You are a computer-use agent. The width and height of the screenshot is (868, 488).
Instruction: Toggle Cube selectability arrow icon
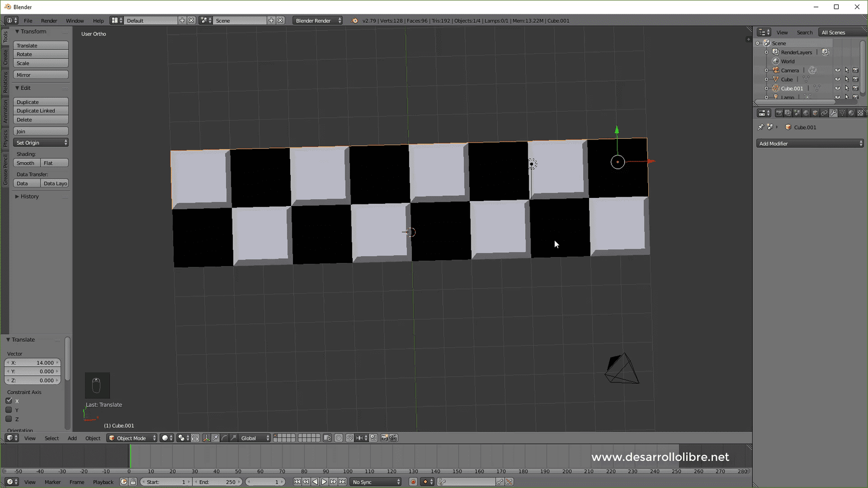click(847, 79)
